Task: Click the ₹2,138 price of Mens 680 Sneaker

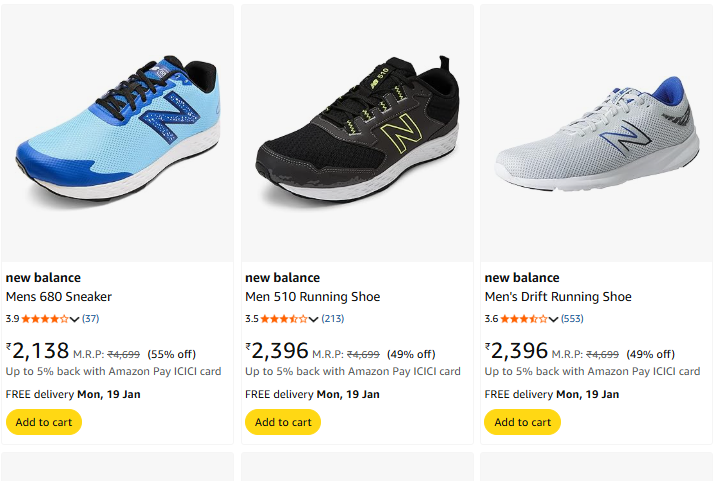Action: click(x=38, y=351)
